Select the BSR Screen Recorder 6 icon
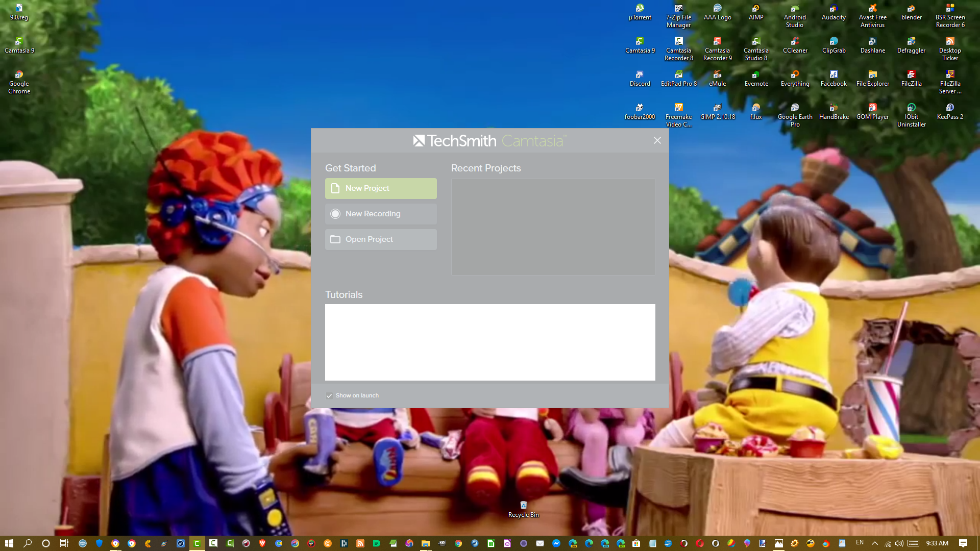Screen dimensions: 980x551 [x=950, y=16]
